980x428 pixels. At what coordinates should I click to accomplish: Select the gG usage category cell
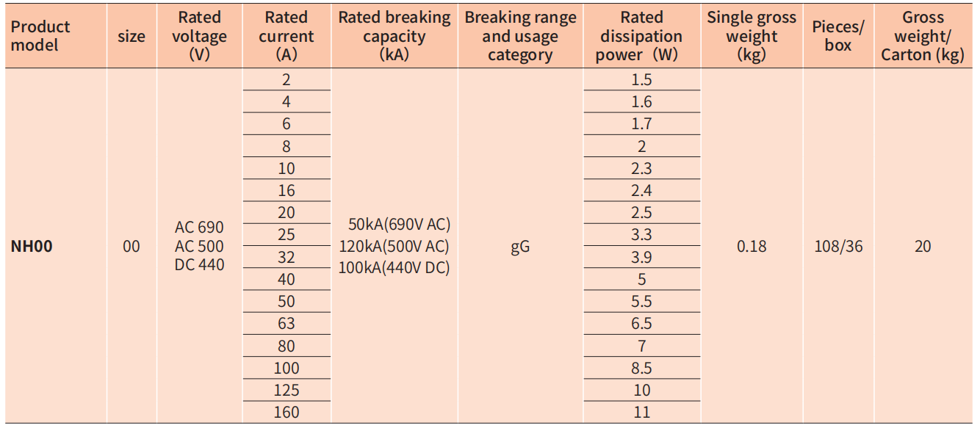pos(520,247)
